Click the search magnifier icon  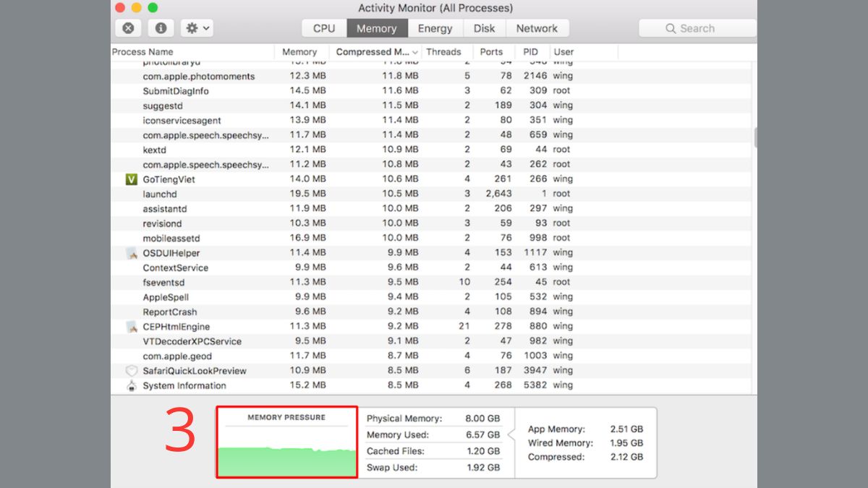coord(671,28)
